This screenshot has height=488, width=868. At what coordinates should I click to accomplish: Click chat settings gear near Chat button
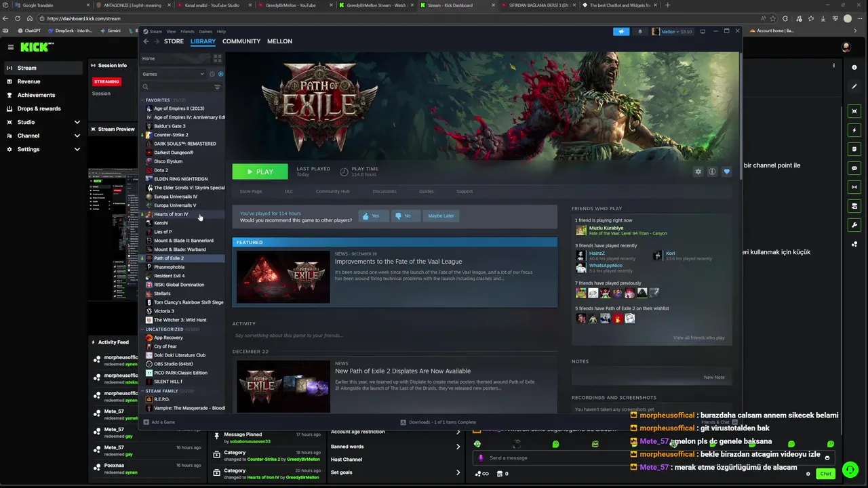coord(808,474)
